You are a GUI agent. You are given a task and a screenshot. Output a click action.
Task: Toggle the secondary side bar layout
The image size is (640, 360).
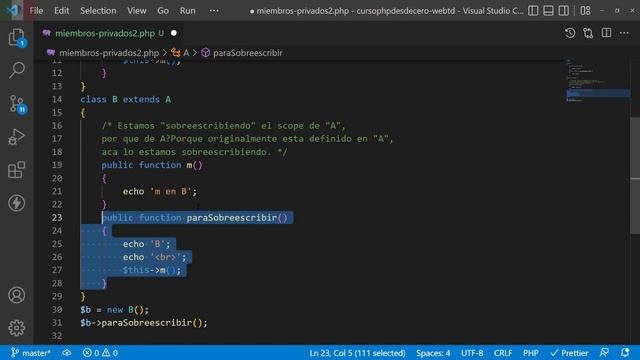tap(563, 11)
